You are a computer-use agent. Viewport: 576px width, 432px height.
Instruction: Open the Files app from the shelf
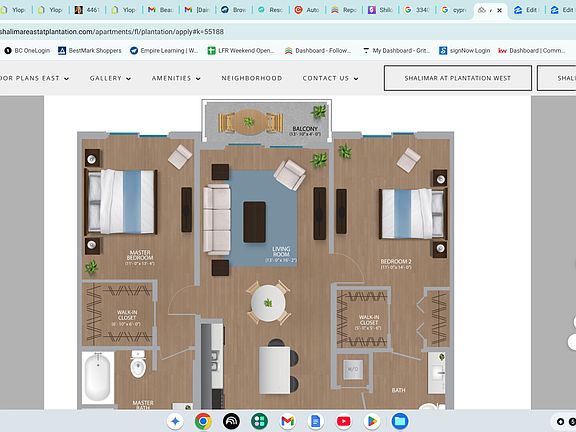click(400, 421)
